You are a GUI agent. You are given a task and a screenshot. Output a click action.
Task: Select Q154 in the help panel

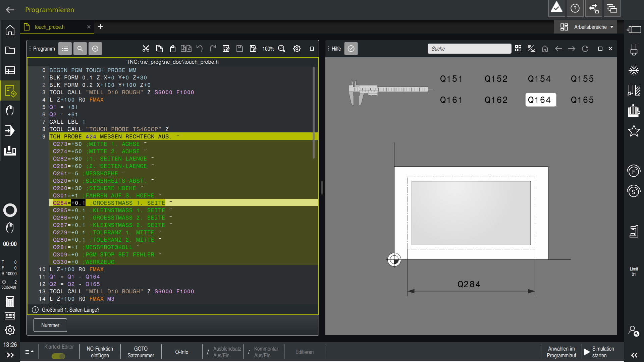click(539, 79)
